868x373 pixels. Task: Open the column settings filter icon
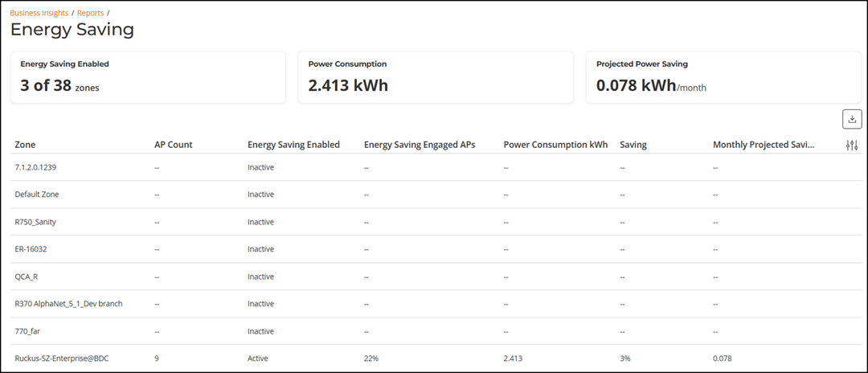852,145
